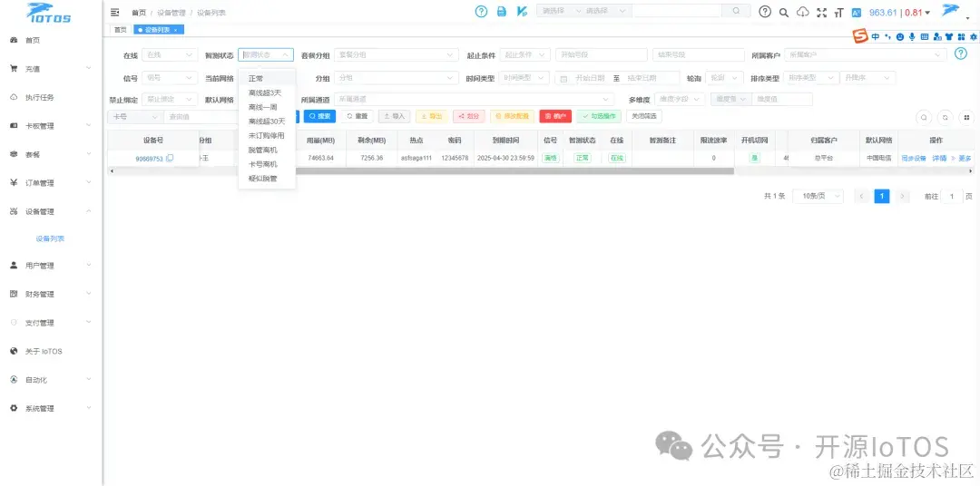This screenshot has height=486, width=980.
Task: Expand 财务管理 in sidebar
Action: (x=51, y=294)
